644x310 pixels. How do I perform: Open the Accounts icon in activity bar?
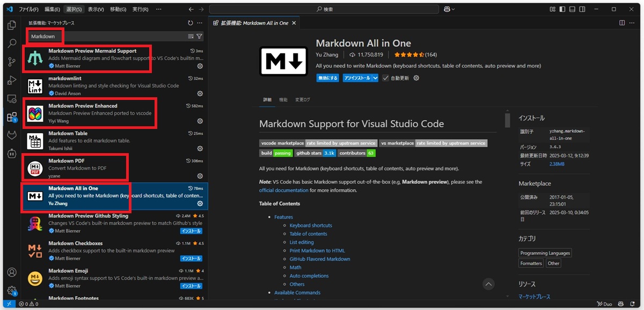pos(11,272)
